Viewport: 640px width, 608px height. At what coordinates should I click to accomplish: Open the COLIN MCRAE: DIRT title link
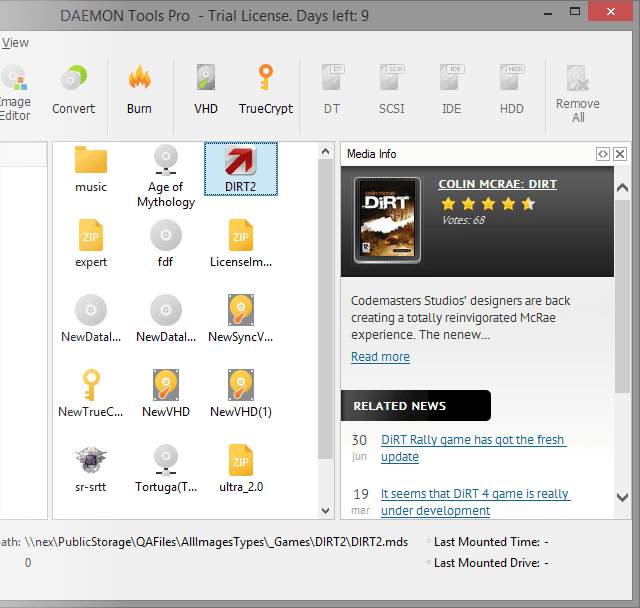coord(497,184)
